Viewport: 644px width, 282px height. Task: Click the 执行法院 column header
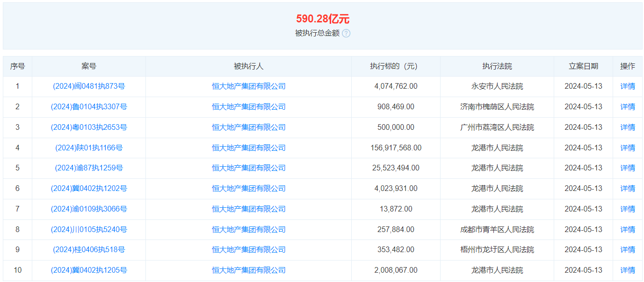497,66
